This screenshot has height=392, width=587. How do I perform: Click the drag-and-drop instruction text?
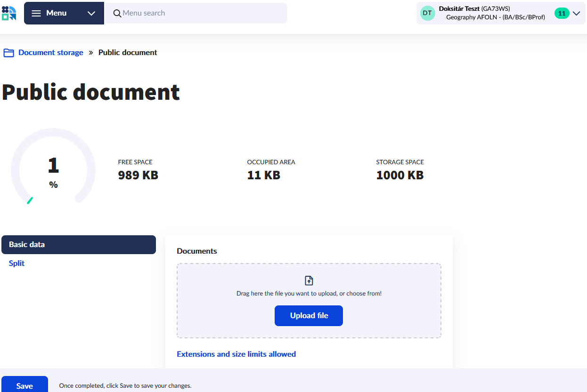(309, 293)
